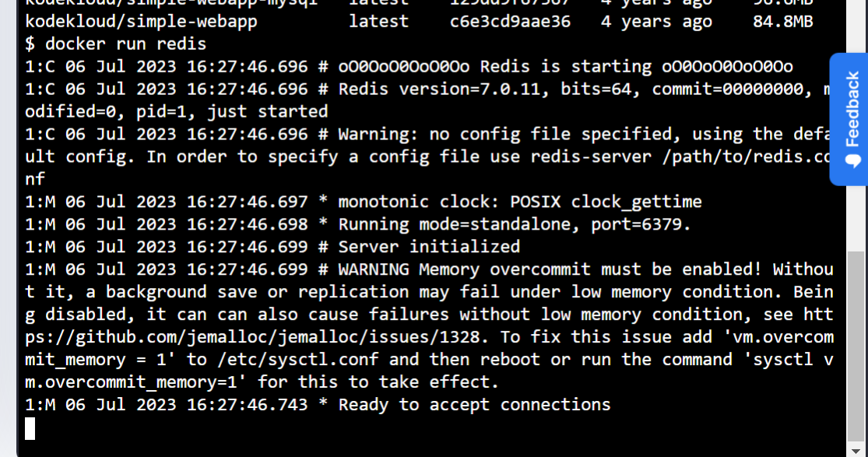Click the 'Ready to accept connections' line
This screenshot has width=868, height=457.
click(x=474, y=405)
